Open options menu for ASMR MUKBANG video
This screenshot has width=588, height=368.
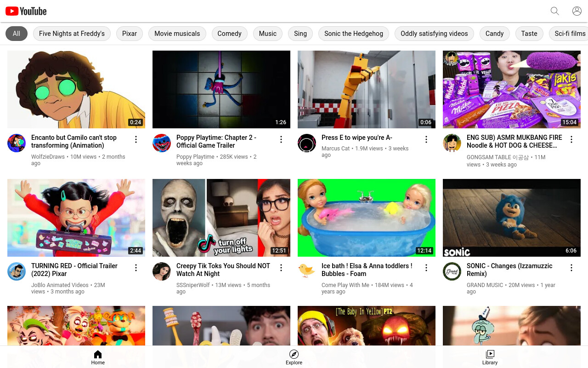[x=571, y=139]
